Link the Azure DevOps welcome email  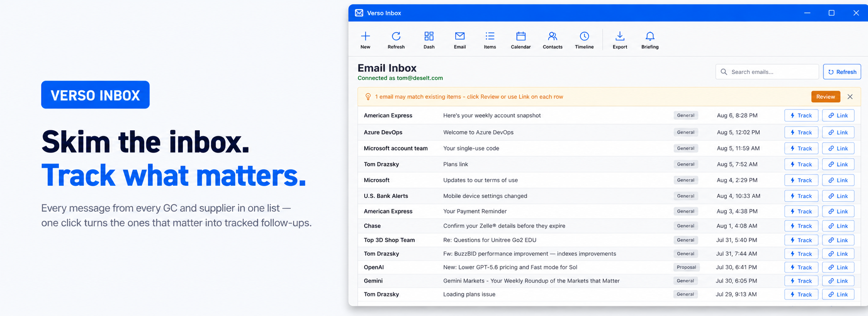(838, 132)
